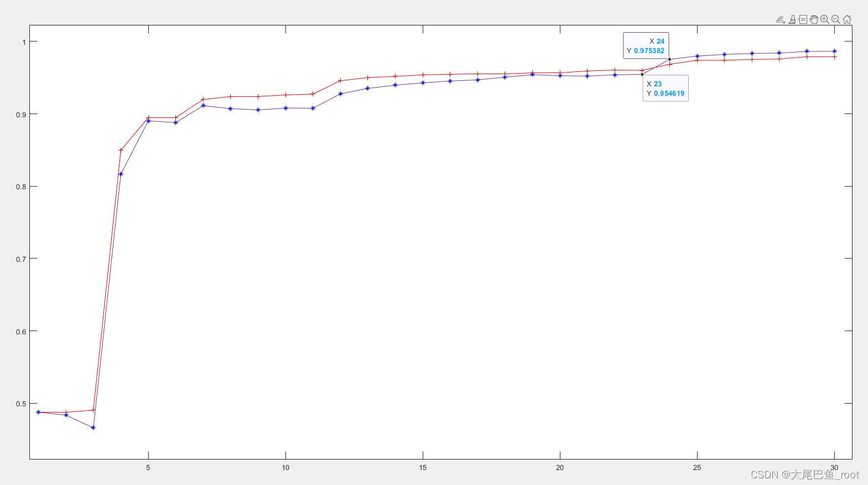Image resolution: width=868 pixels, height=485 pixels.
Task: Restore view with the home icon
Action: [x=847, y=19]
